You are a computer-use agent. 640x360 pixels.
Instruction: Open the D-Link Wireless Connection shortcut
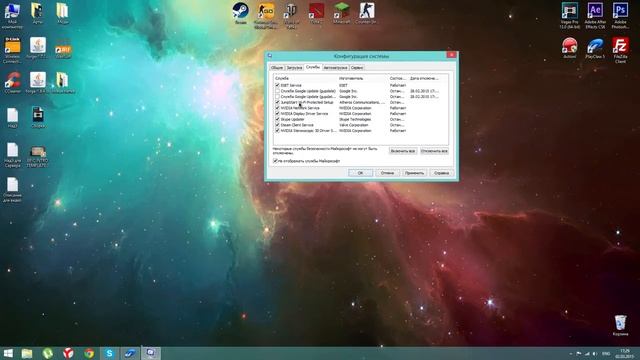(12, 50)
